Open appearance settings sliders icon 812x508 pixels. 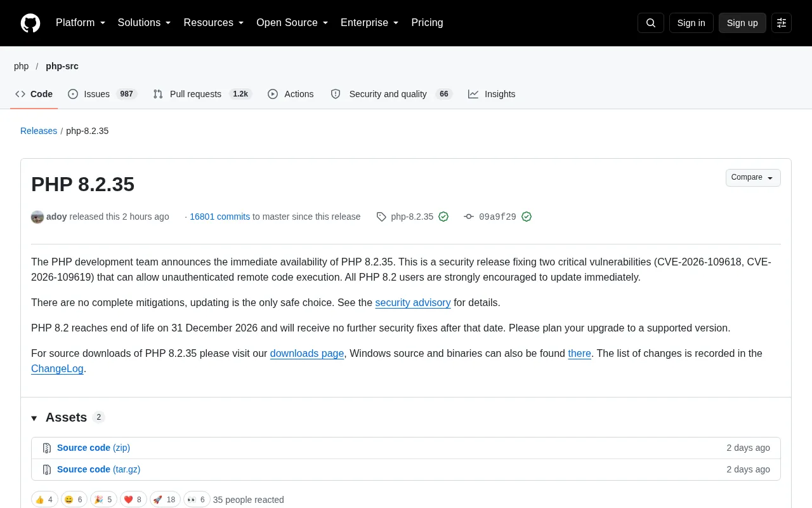(782, 23)
